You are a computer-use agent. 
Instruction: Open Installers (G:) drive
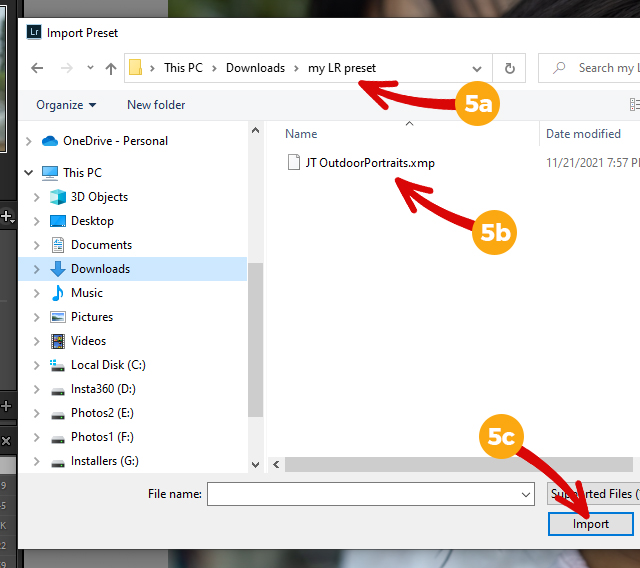coord(105,462)
